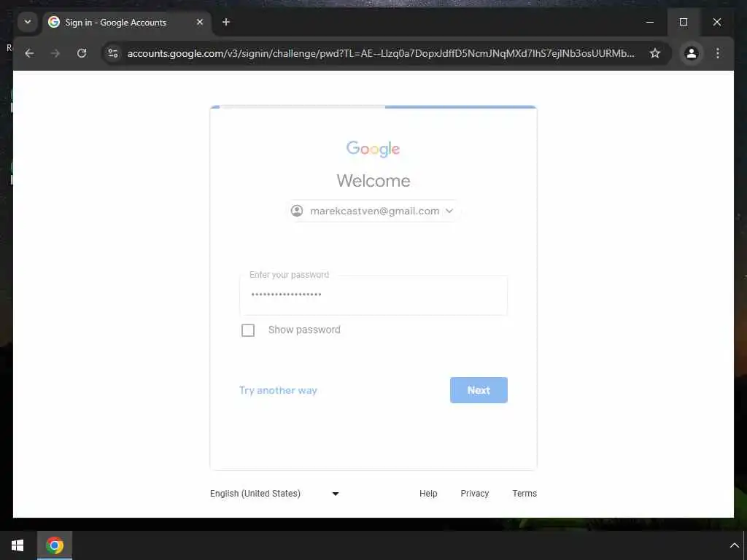Focus the Enter your password field

coord(373,295)
